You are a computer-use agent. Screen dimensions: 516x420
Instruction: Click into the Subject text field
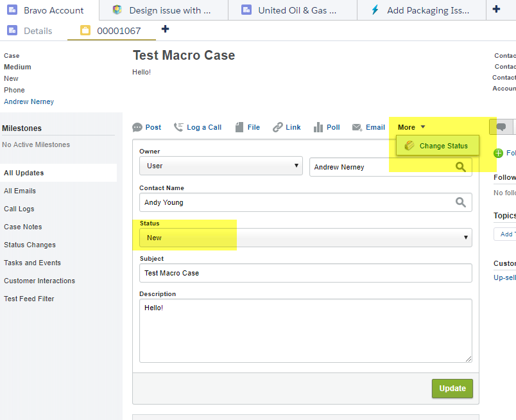pos(305,273)
